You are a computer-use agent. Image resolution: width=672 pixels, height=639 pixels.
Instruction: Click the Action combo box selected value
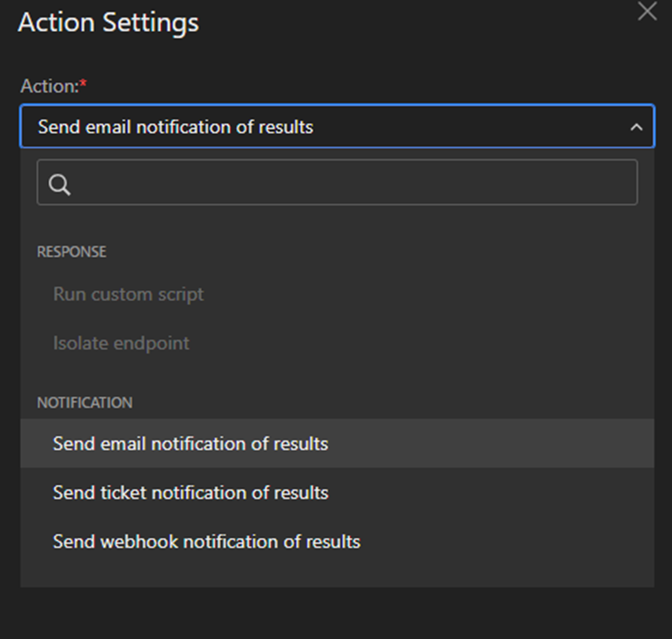[x=176, y=127]
